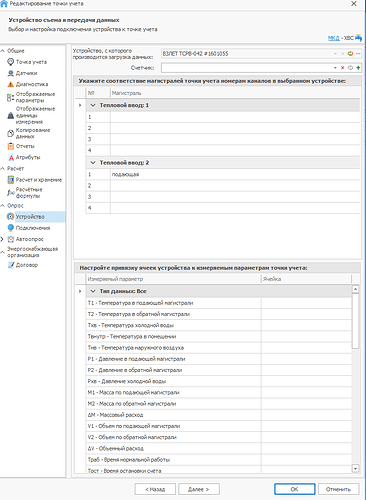Collapse the Опрос sidebar section
Screen dimensions: 366x500
(3, 205)
